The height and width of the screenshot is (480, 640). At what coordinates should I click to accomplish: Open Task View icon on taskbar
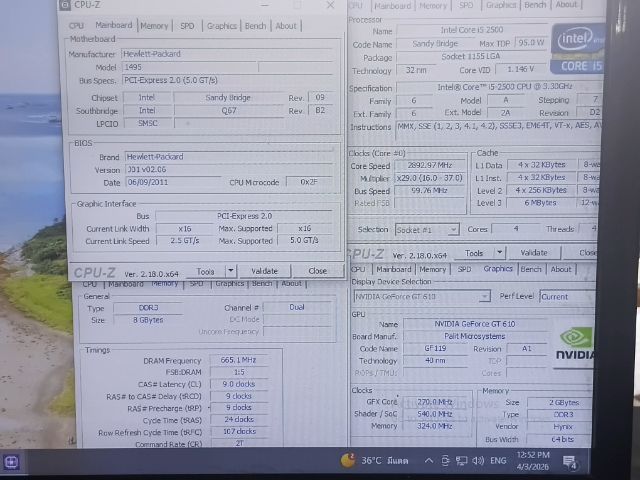click(11, 462)
